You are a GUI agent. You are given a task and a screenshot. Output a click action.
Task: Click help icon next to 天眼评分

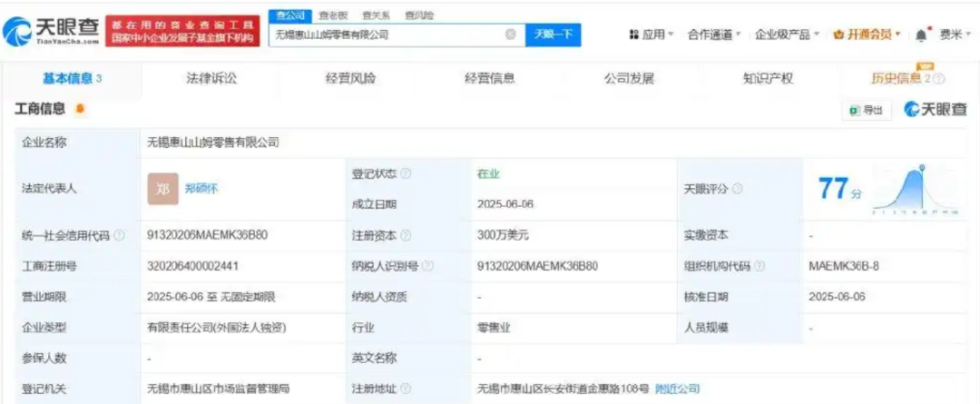point(738,189)
